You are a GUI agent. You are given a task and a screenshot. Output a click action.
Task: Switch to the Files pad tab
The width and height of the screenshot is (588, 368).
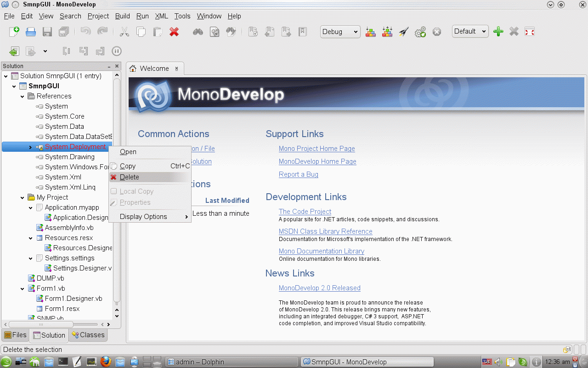(16, 335)
